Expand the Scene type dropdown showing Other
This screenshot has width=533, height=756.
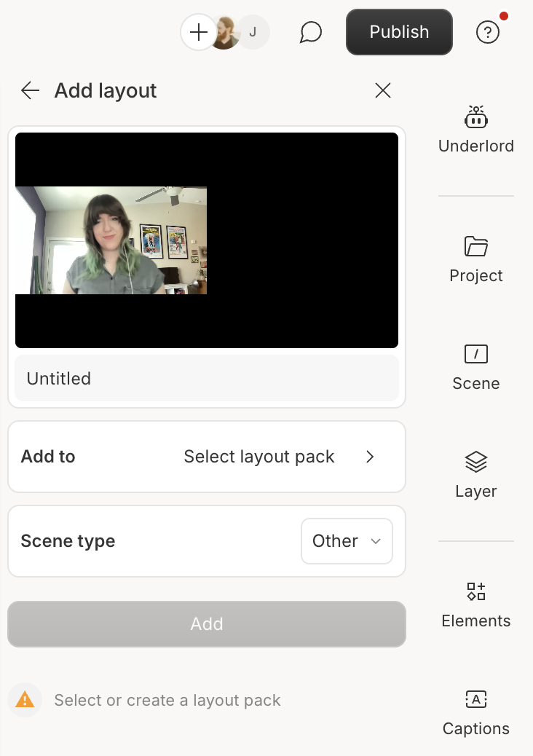tap(347, 541)
